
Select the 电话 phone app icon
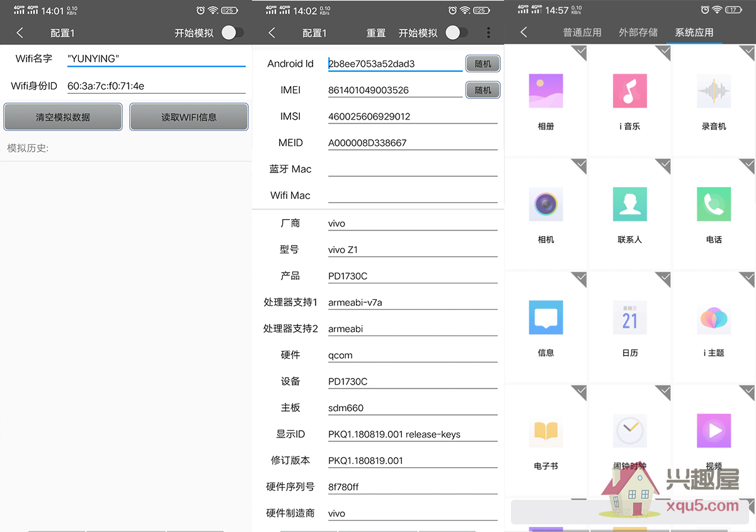pyautogui.click(x=714, y=204)
